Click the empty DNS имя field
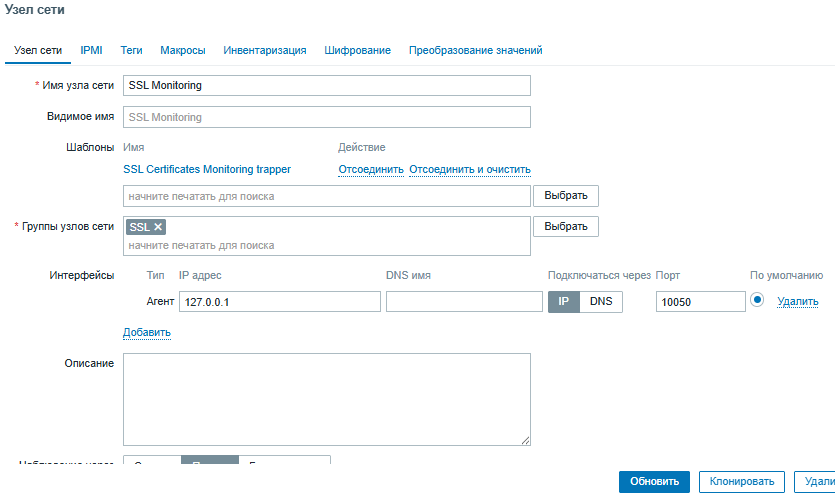835x496 pixels. [464, 302]
